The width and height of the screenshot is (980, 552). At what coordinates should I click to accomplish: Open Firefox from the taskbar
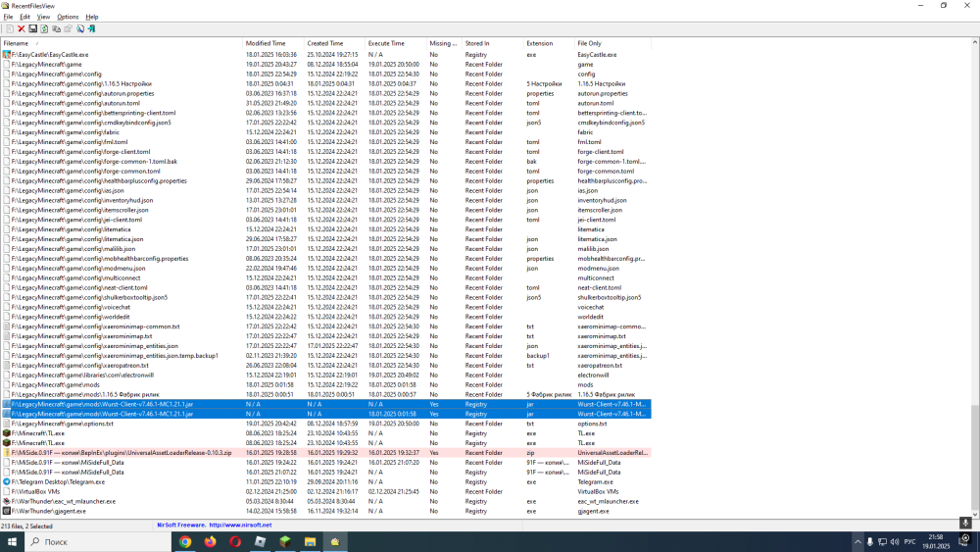[x=210, y=542]
